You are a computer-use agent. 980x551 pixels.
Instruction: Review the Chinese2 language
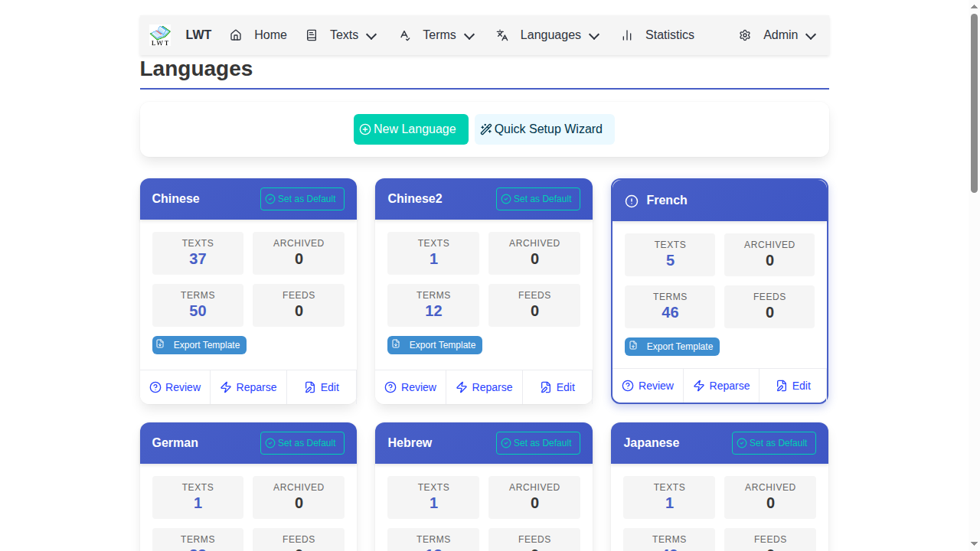tap(411, 387)
